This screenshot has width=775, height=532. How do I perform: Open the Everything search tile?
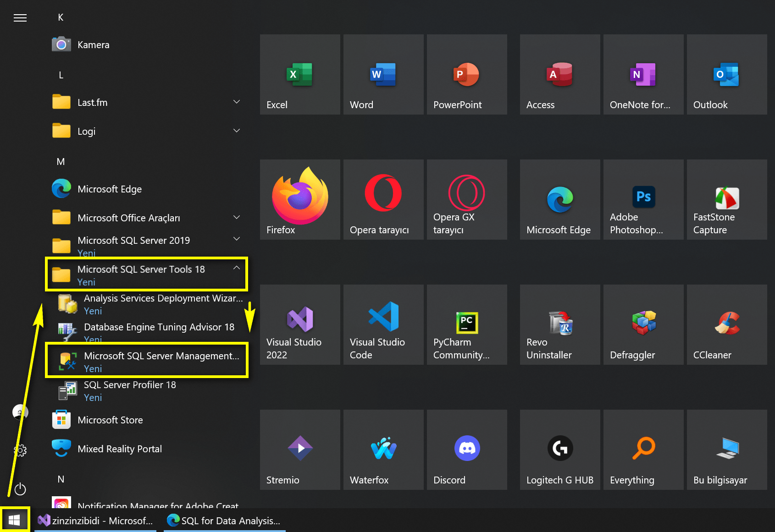pos(643,450)
